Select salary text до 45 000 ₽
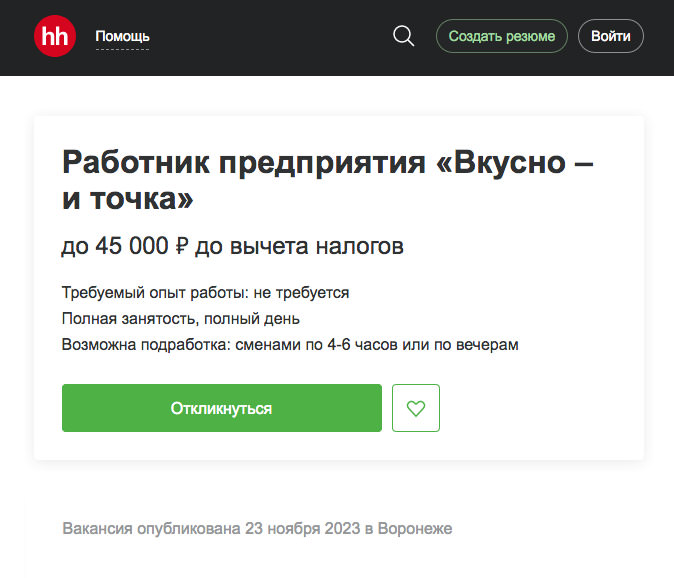This screenshot has width=674, height=578. pyautogui.click(x=125, y=246)
